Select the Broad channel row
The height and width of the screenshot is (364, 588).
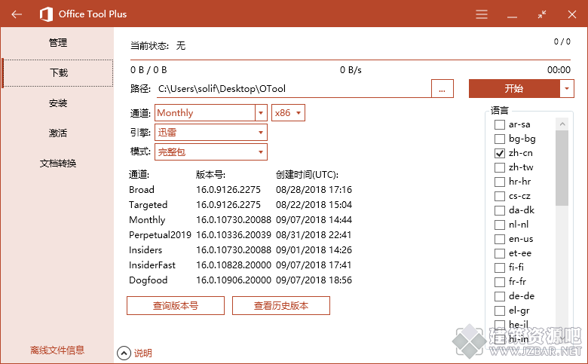240,190
